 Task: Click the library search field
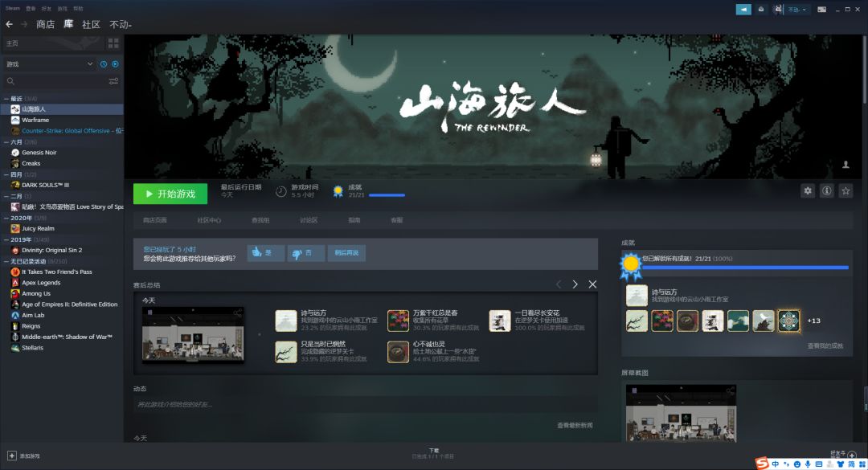coord(55,81)
